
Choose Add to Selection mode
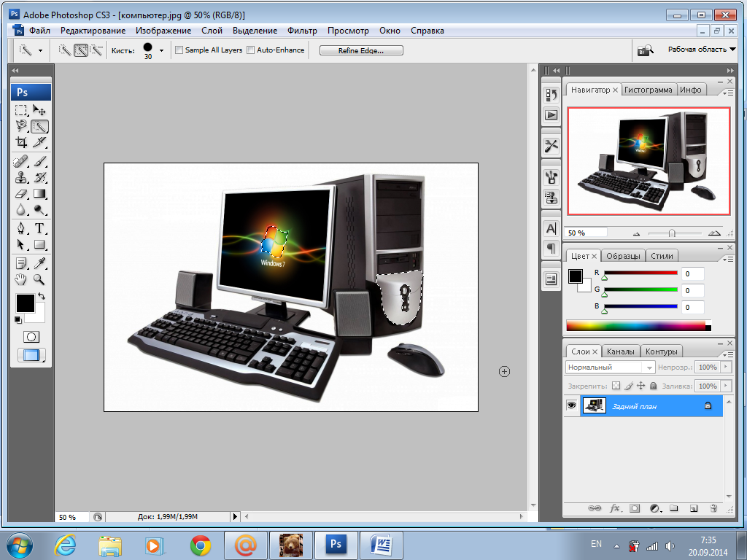pyautogui.click(x=81, y=50)
